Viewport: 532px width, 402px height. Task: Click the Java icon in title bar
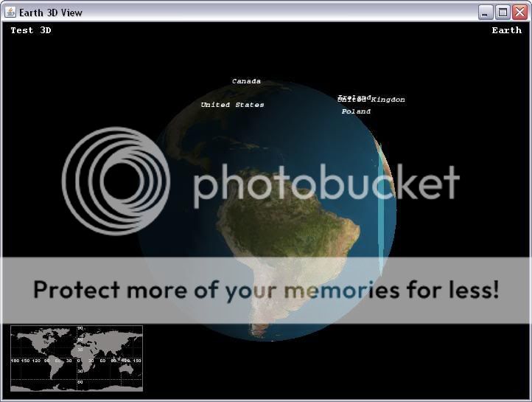point(10,13)
